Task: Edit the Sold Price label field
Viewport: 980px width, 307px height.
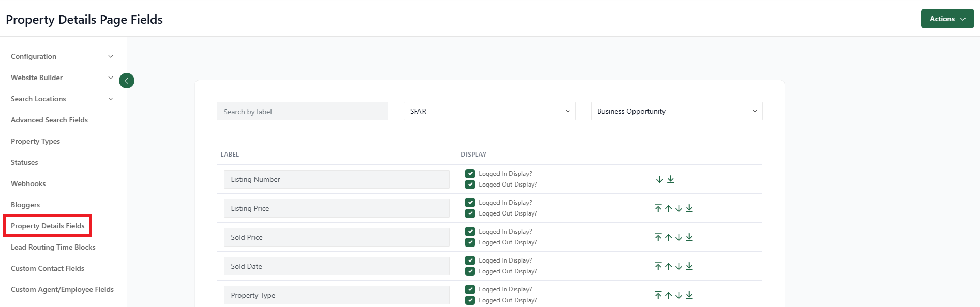Action: point(337,237)
